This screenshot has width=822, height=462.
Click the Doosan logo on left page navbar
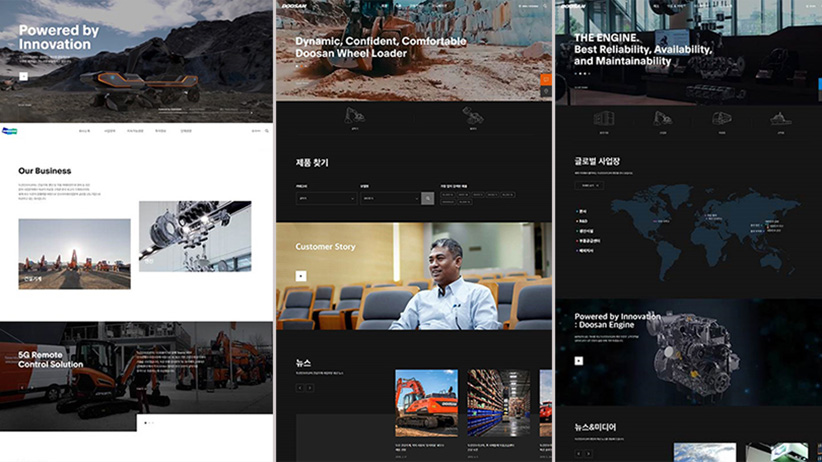(9, 131)
